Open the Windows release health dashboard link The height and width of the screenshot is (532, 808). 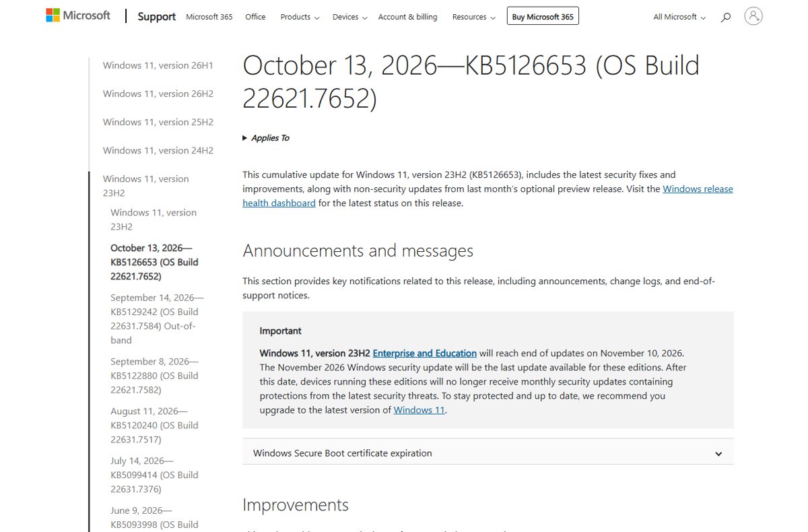(x=487, y=196)
